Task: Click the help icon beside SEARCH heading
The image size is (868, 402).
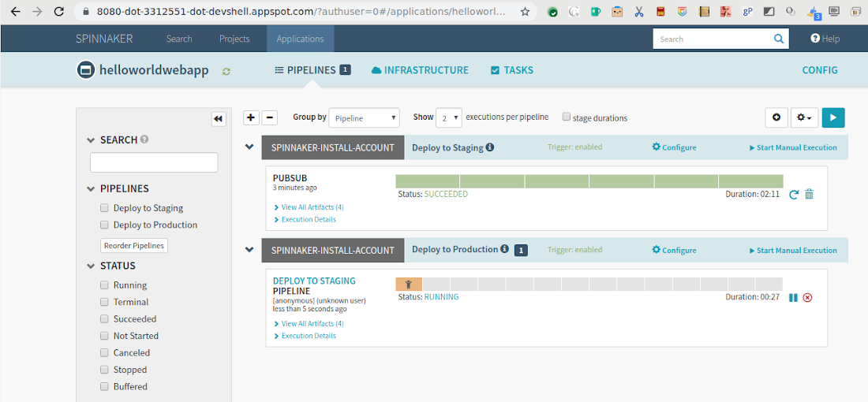Action: [x=144, y=140]
